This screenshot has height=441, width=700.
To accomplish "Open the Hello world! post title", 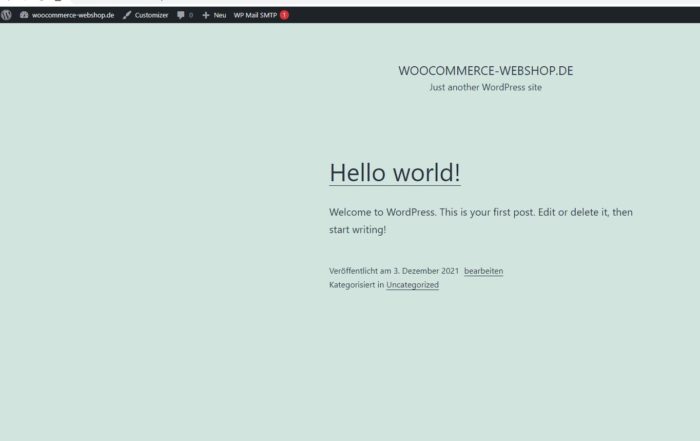I will tap(395, 173).
